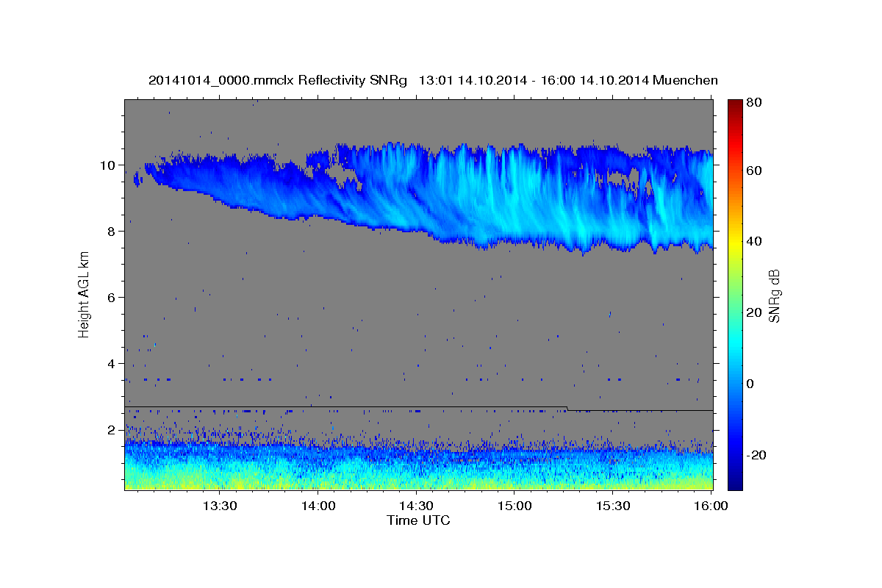Click the 'Height AGL km' axis label
Image resolution: width=882 pixels, height=588 pixels.
(x=85, y=293)
